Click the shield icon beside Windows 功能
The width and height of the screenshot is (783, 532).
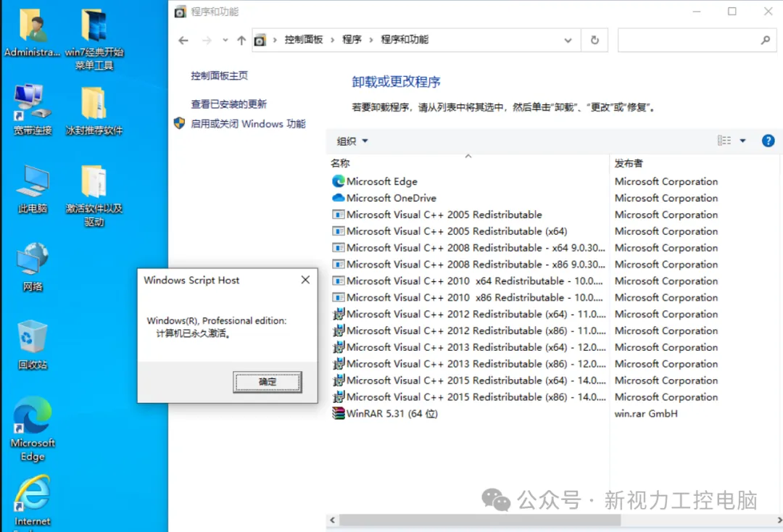[179, 123]
